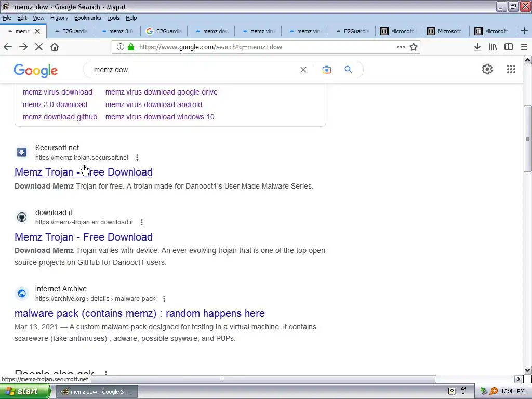Switch to the first E2Guardian tab
The width and height of the screenshot is (532, 399).
pos(70,31)
